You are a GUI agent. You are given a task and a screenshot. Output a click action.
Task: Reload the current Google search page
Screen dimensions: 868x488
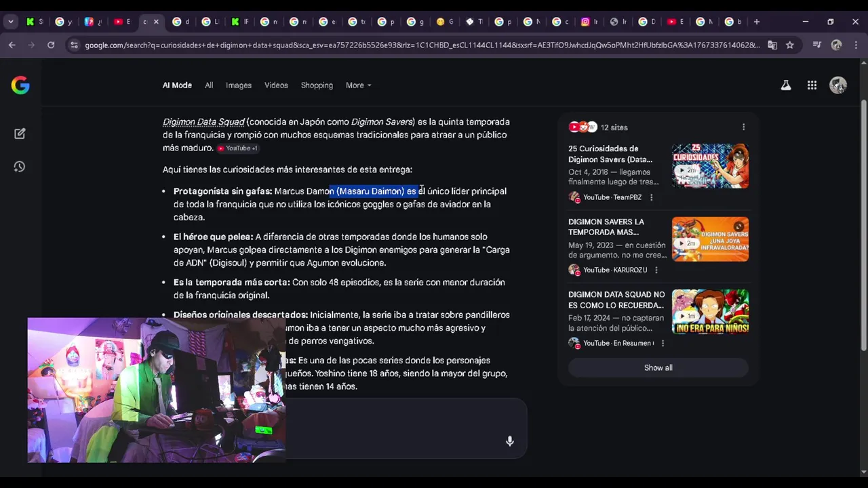pyautogui.click(x=51, y=45)
